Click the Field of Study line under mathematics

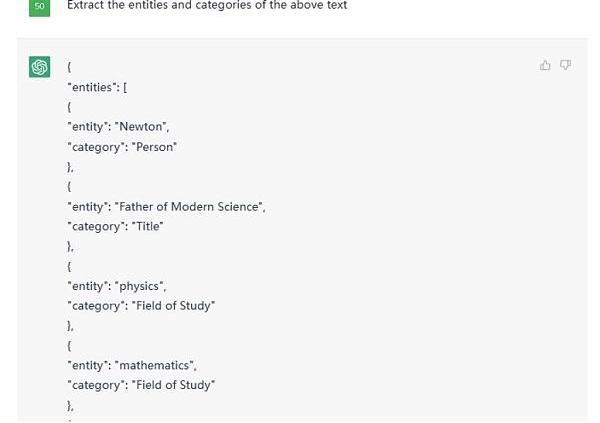pos(141,385)
